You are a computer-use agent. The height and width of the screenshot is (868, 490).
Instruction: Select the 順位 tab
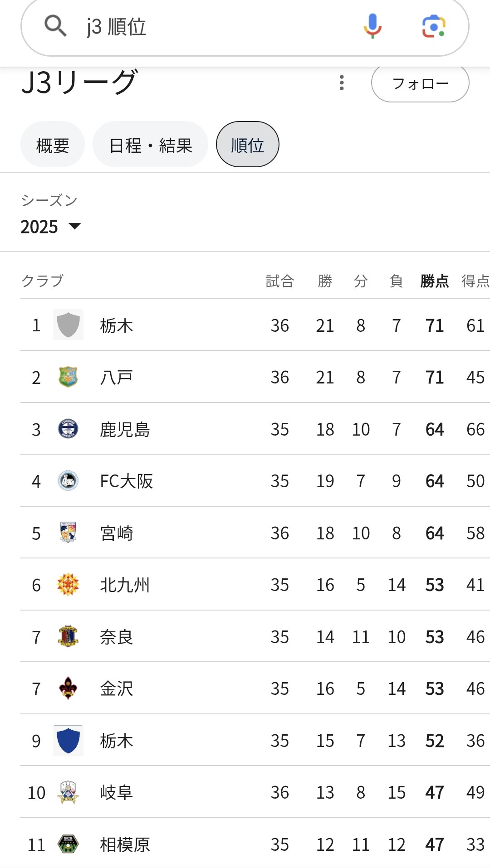point(247,145)
